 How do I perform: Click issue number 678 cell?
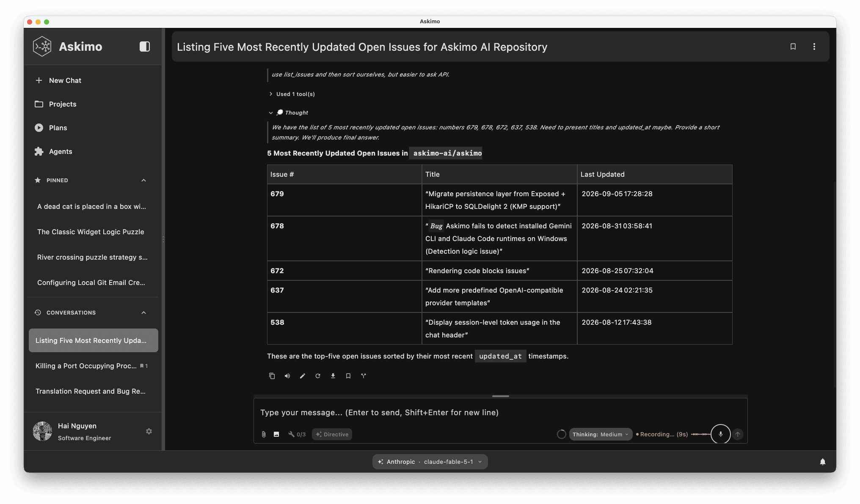coord(344,238)
